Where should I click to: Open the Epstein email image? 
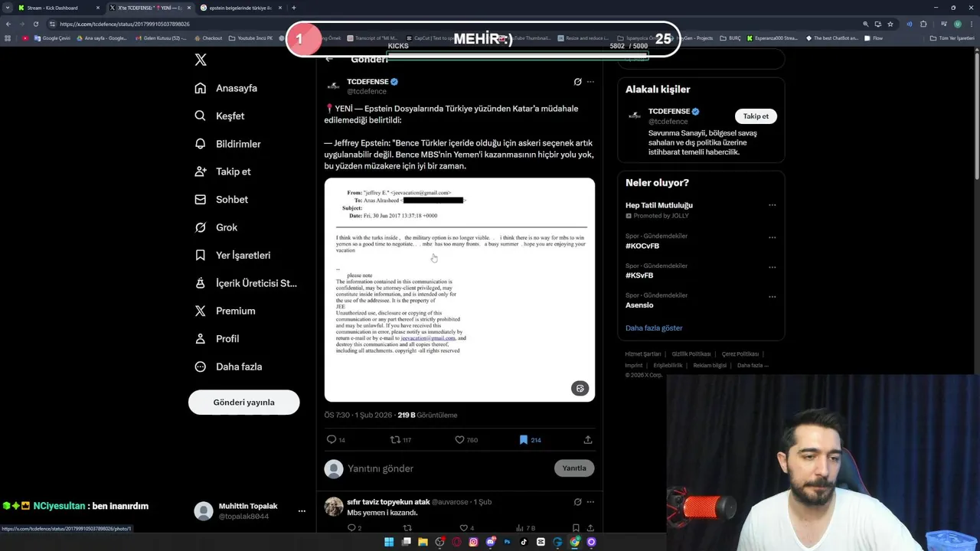(459, 289)
